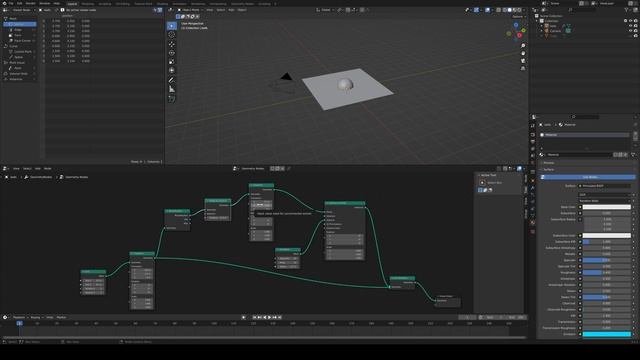Toggle visibility eye for first object in outliner
The width and height of the screenshot is (640, 360).
(x=631, y=26)
